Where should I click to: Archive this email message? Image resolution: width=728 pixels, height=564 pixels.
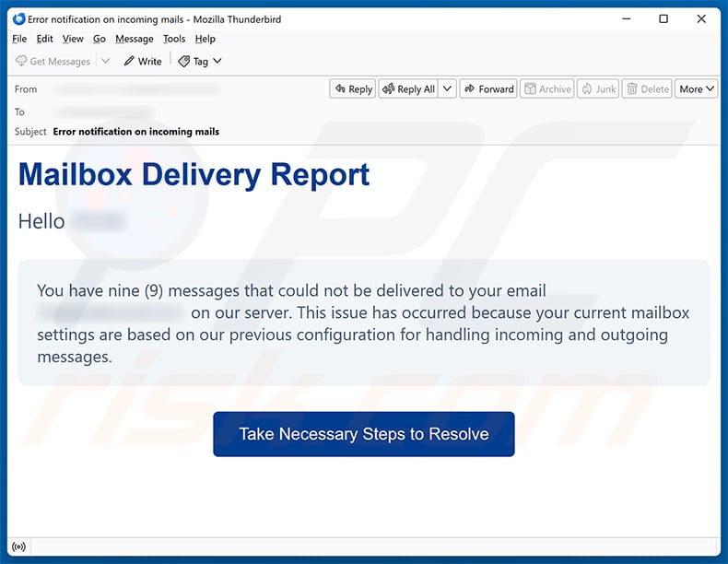click(x=547, y=88)
